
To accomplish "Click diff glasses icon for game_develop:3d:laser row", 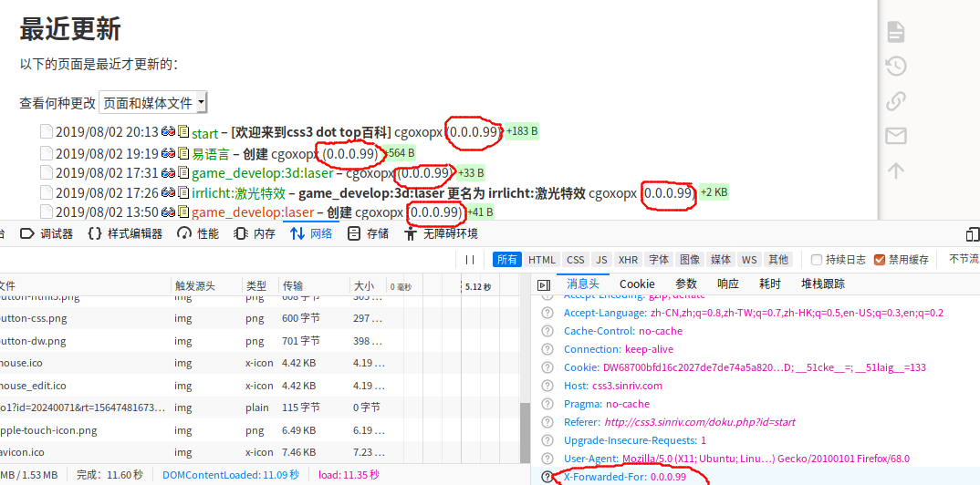I will [169, 173].
